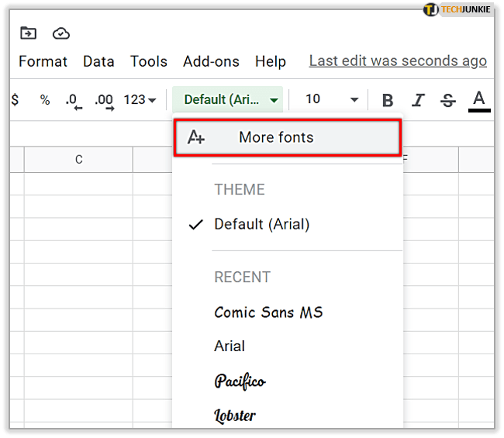Select column C header
The height and width of the screenshot is (438, 504).
click(x=78, y=160)
